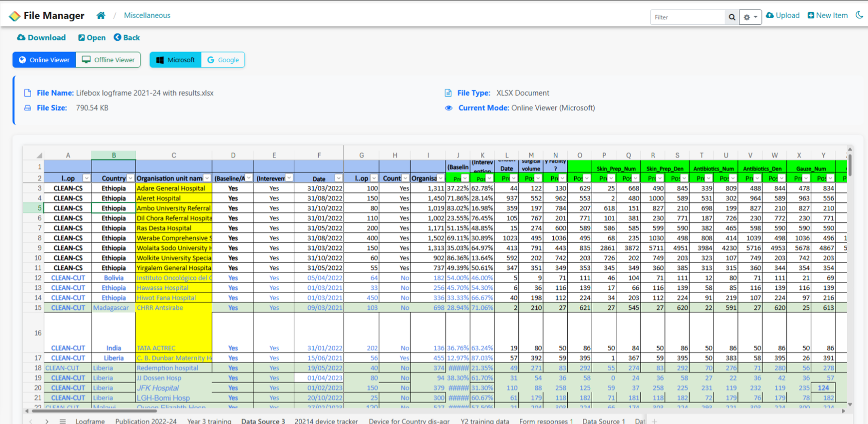Click the previous sheet arrow

(31, 421)
